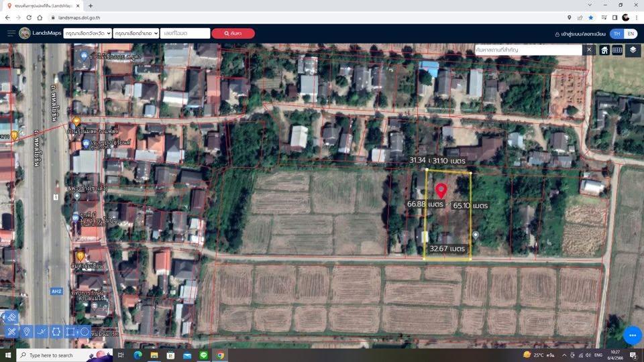644x362 pixels.
Task: Share this page via share icon
Action: click(x=580, y=17)
